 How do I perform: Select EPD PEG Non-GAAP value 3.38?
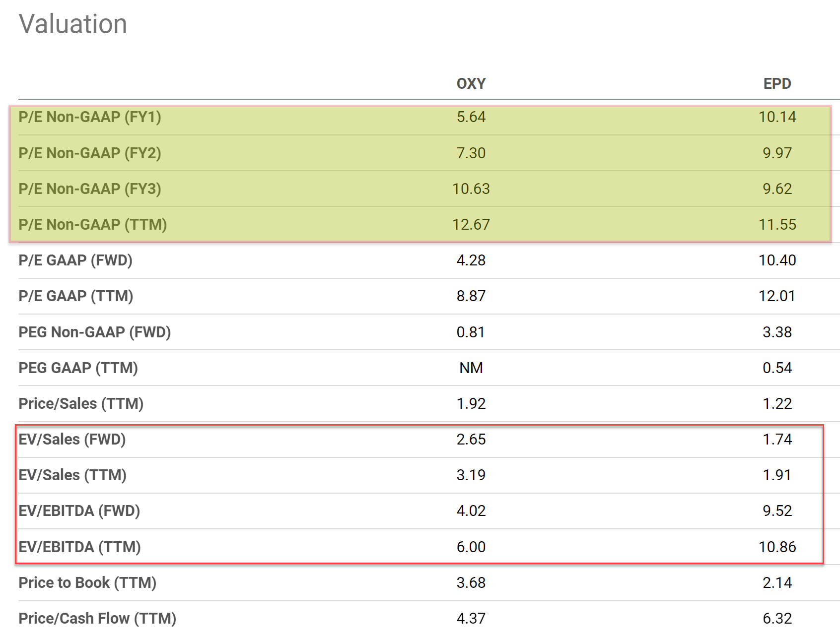point(777,332)
